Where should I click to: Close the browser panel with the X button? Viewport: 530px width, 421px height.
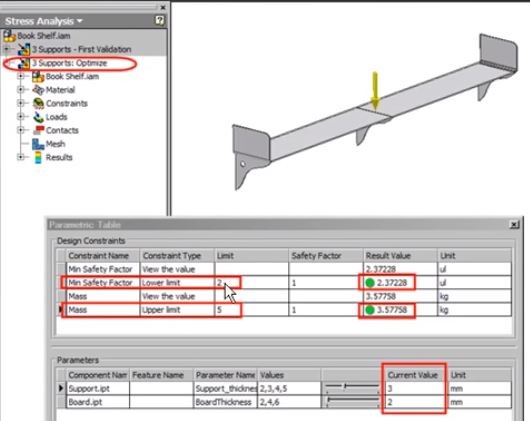(x=163, y=7)
